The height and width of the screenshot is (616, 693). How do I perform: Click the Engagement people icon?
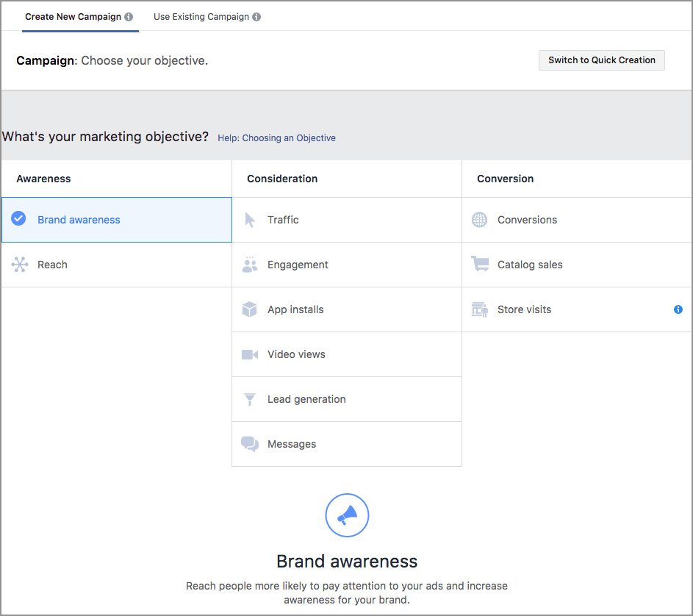(x=250, y=265)
